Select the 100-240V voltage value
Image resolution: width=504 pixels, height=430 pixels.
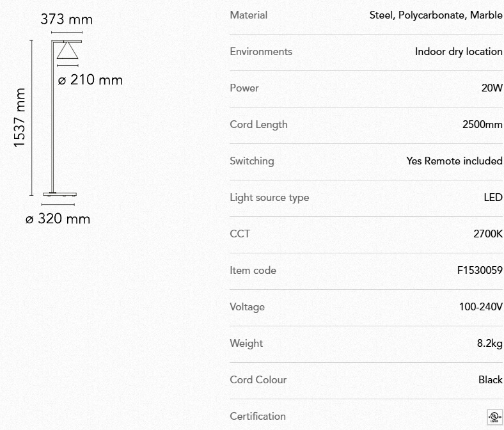(x=480, y=307)
